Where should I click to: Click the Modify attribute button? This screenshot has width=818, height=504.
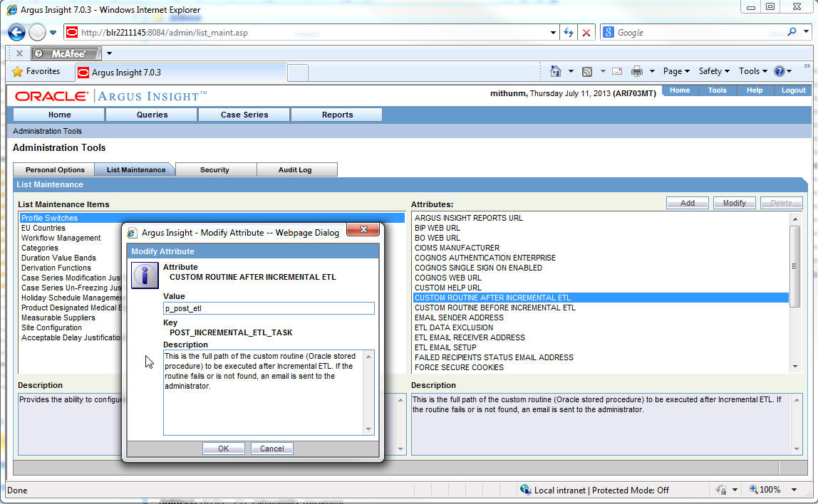pos(734,204)
